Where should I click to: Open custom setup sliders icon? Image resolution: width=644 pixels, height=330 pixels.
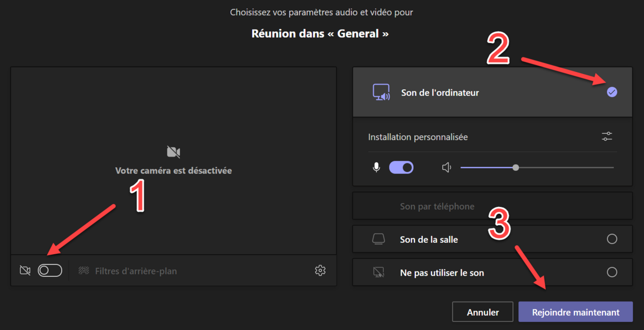point(607,137)
